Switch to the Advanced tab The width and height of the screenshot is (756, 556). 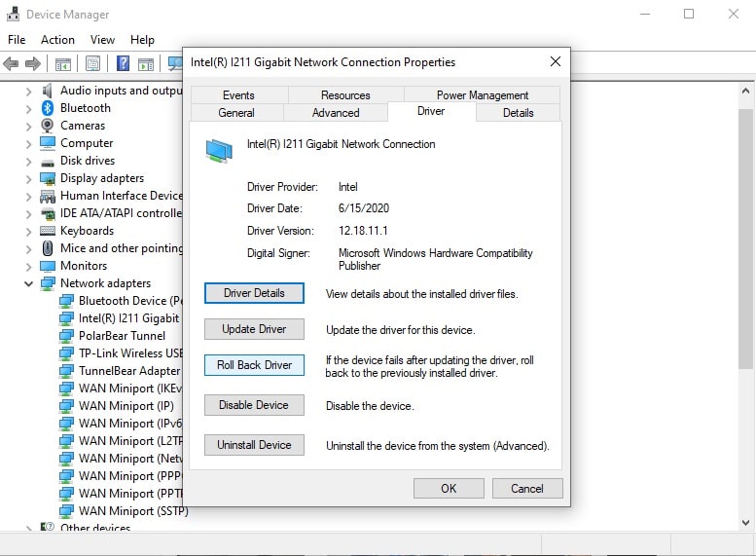(336, 112)
